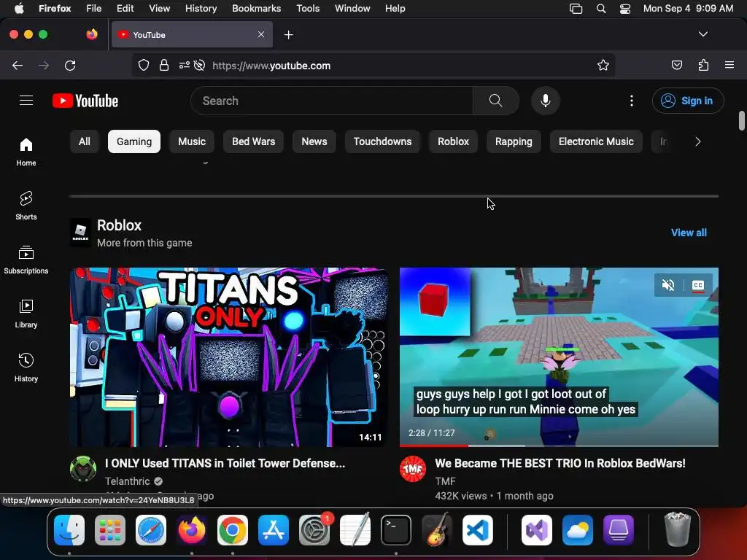Select the All category chip
This screenshot has width=747, height=560.
[x=85, y=141]
